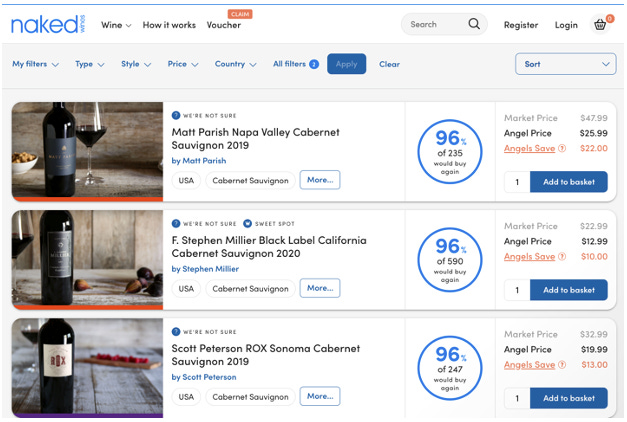627x422 pixels.
Task: Click the Matt Parish bottle thumbnail
Action: click(x=87, y=150)
